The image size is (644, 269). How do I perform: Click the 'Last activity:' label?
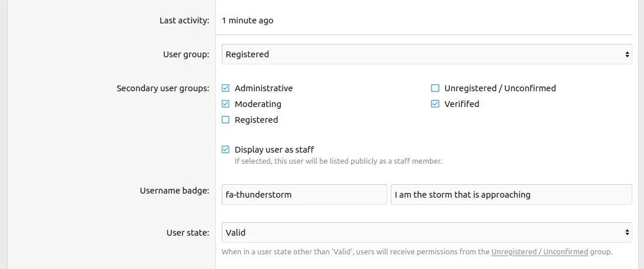(x=184, y=20)
